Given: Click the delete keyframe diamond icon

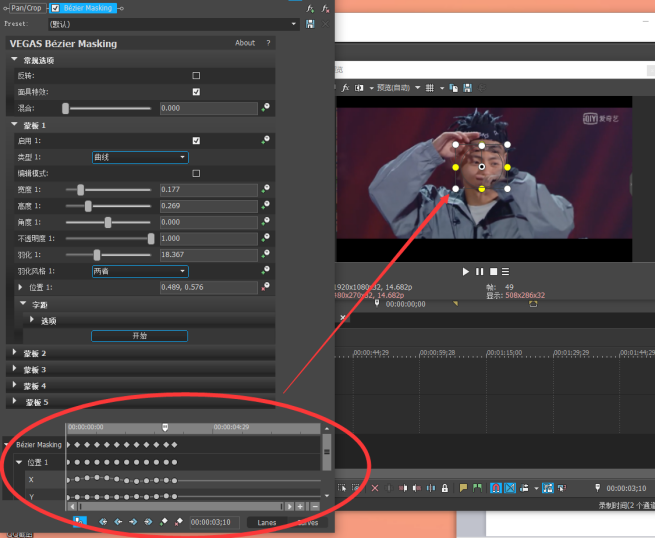Looking at the screenshot, I should [x=179, y=522].
